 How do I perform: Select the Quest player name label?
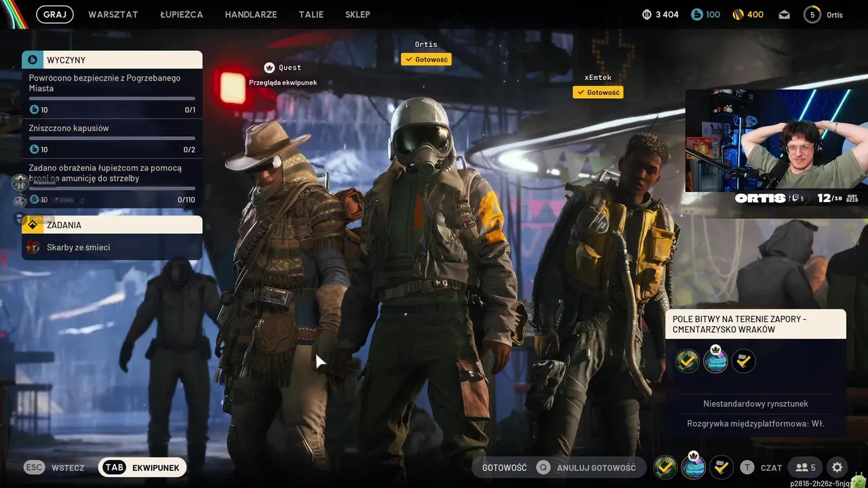(290, 68)
